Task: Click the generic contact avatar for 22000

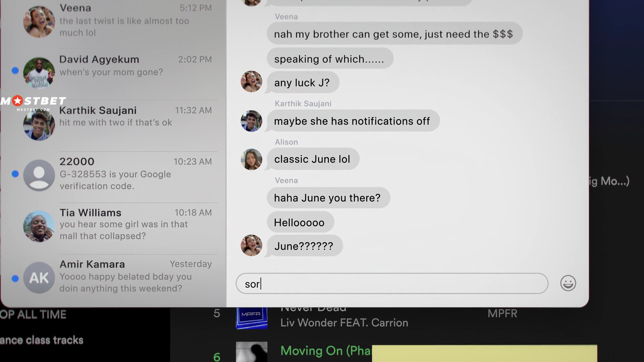Action: click(x=39, y=175)
